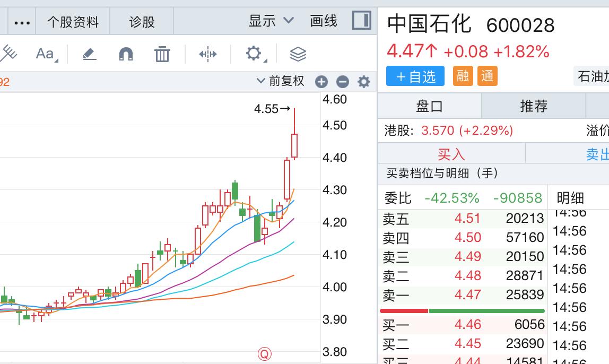Expand the ••• more options menu
The height and width of the screenshot is (364, 609).
pos(21,21)
